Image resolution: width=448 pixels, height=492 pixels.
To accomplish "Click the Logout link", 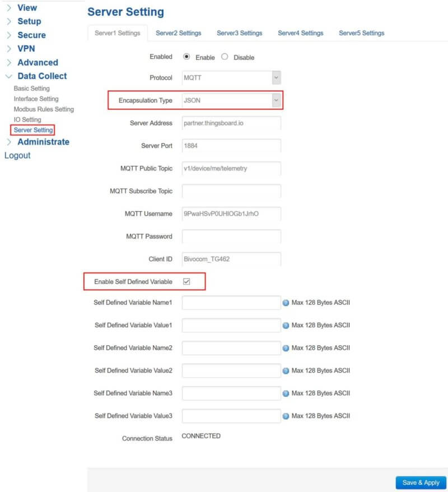I will (17, 155).
